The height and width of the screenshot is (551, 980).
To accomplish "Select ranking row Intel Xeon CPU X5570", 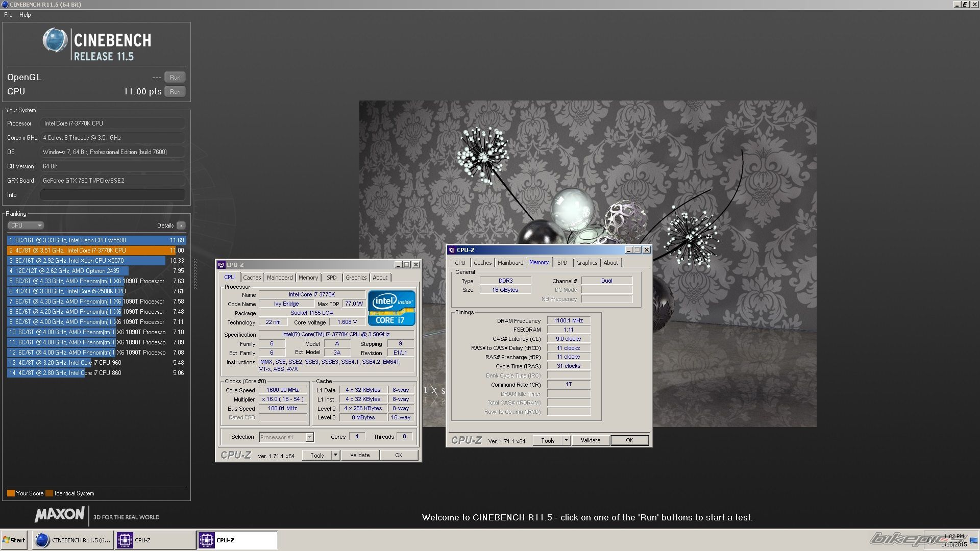I will point(96,261).
